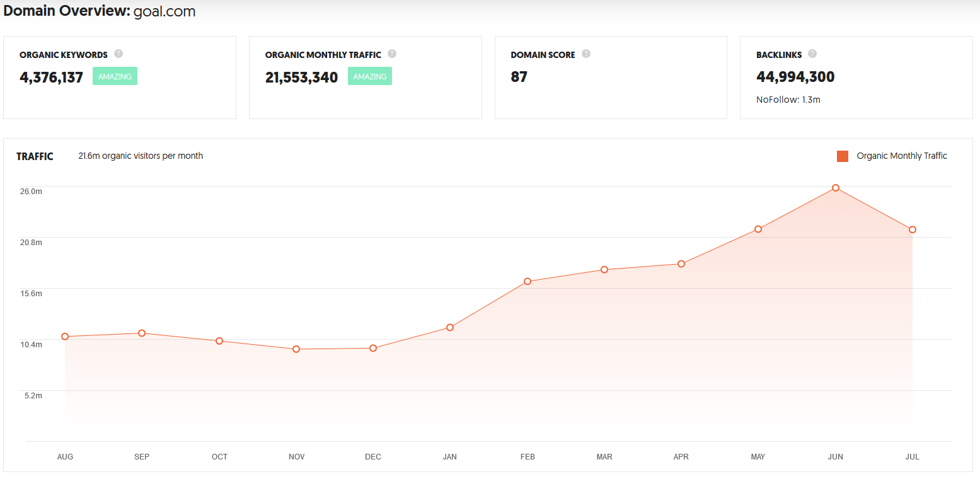Click the JAN data point on chart
This screenshot has width=980, height=479.
(x=450, y=327)
